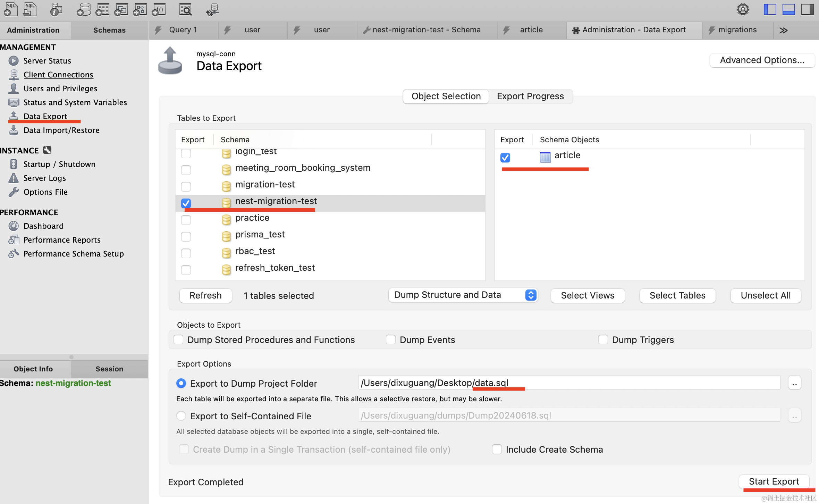
Task: Browse dump project folder path button
Action: [x=794, y=383]
